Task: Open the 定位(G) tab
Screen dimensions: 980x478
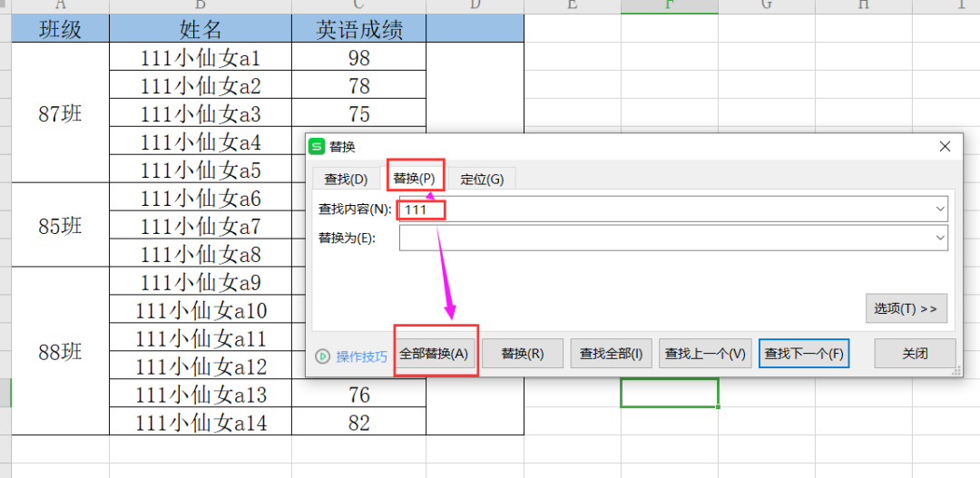Action: [482, 179]
